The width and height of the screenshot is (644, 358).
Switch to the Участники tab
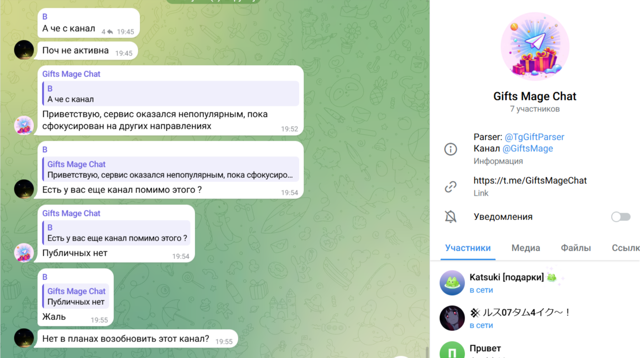468,248
